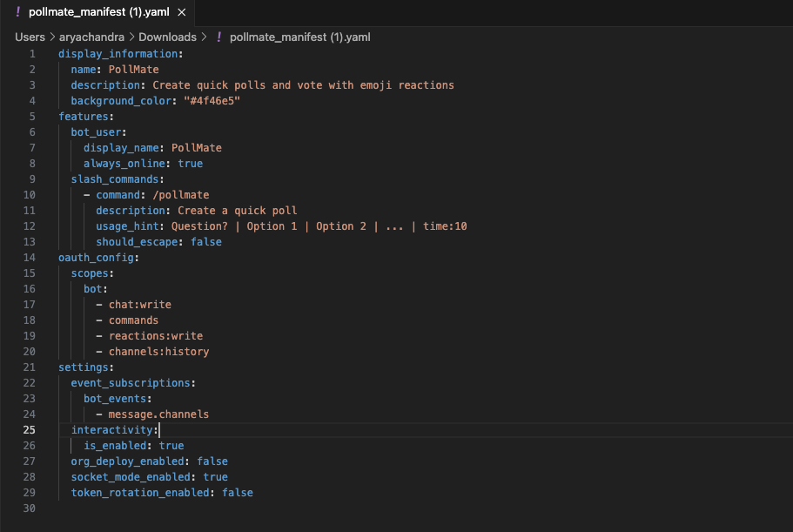Open the Users breadcrumb
This screenshot has width=793, height=532.
[x=30, y=37]
